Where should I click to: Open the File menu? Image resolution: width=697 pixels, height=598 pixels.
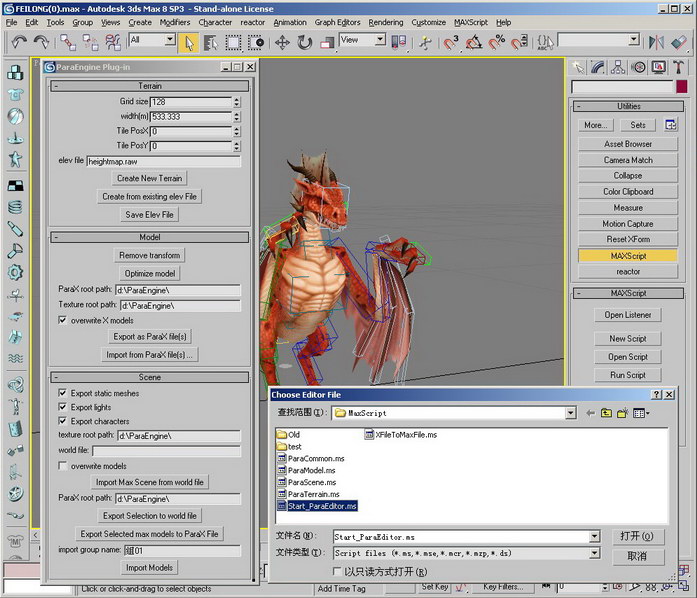pos(12,22)
